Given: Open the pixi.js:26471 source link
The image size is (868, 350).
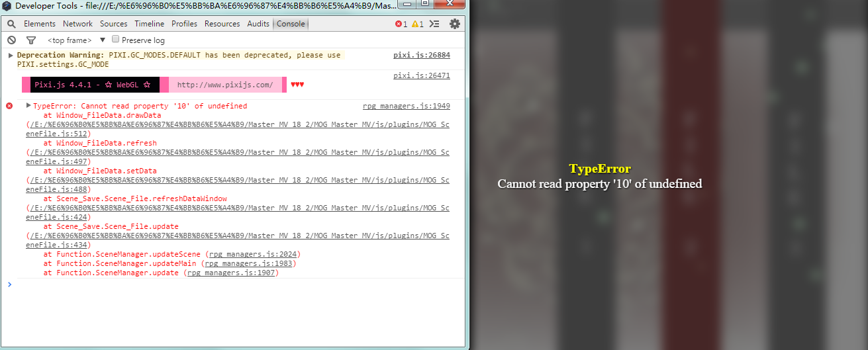Looking at the screenshot, I should coord(421,76).
